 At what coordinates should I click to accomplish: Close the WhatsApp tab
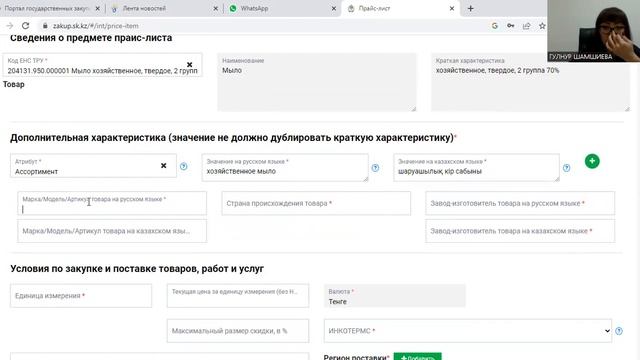(x=333, y=8)
